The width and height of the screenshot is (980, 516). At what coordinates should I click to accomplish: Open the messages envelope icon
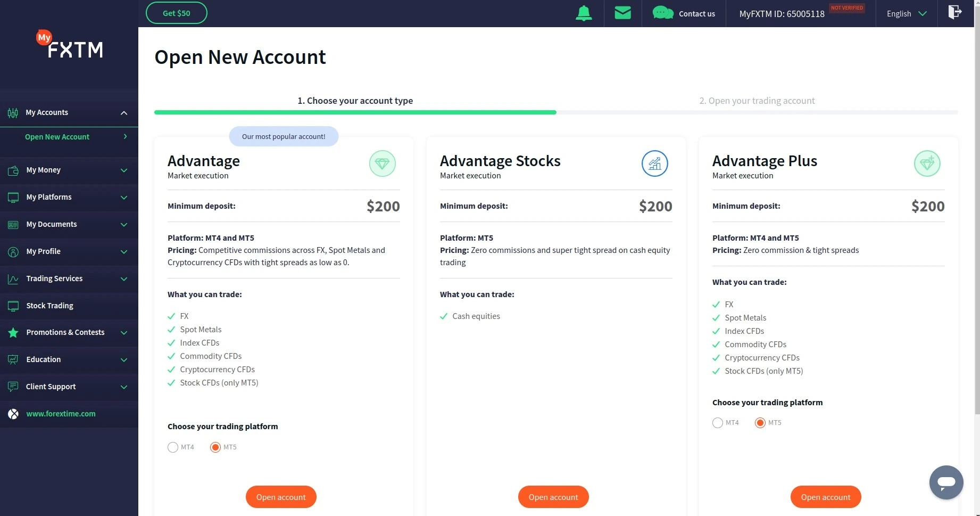point(622,13)
